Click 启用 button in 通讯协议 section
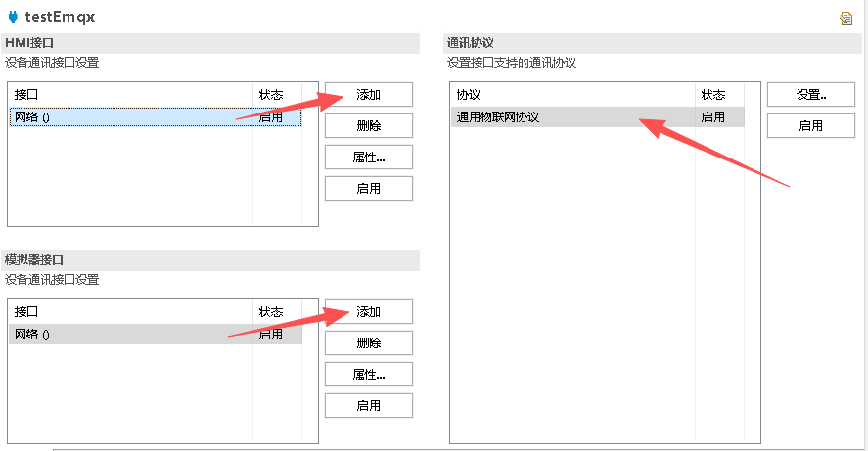The height and width of the screenshot is (451, 868). click(x=811, y=126)
